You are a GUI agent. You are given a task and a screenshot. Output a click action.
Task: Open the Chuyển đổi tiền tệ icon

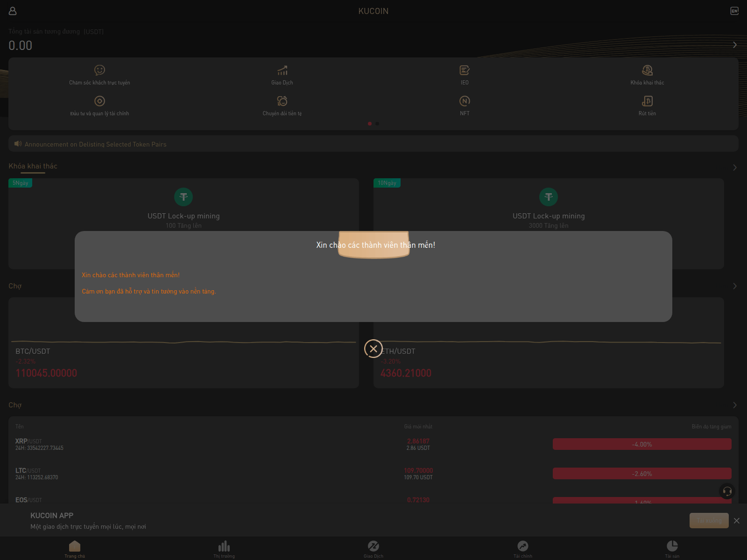pyautogui.click(x=282, y=101)
